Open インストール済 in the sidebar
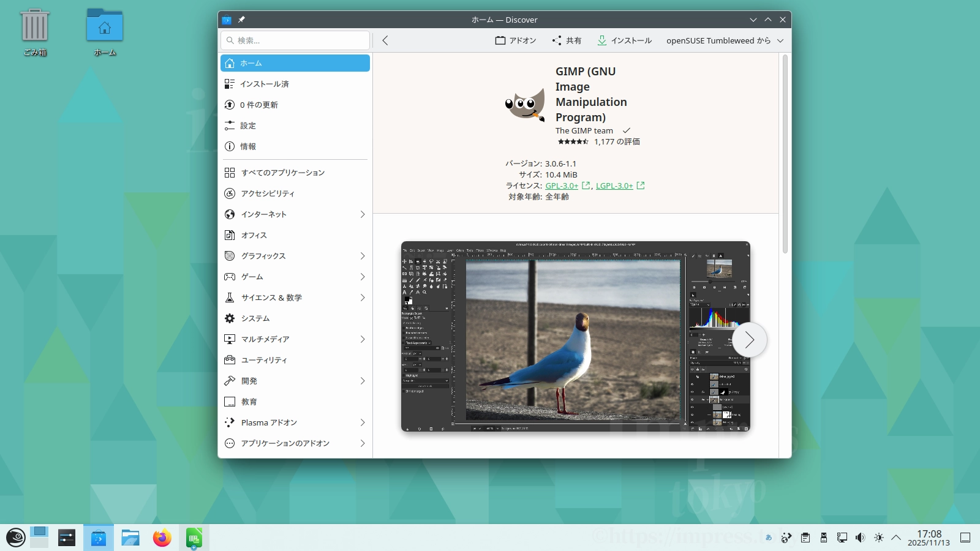 point(295,84)
